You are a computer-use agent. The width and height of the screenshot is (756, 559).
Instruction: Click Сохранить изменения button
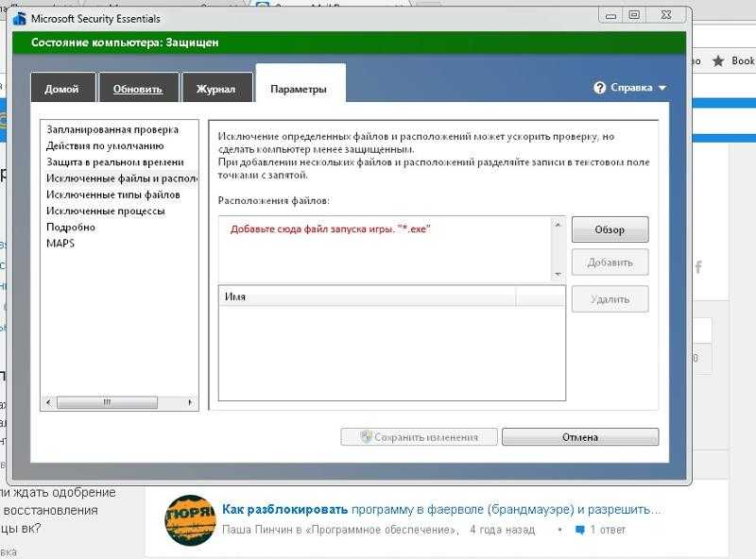click(x=419, y=437)
